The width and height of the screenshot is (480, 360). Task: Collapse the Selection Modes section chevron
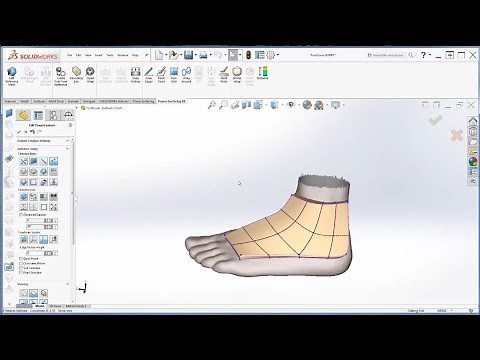coord(67,149)
